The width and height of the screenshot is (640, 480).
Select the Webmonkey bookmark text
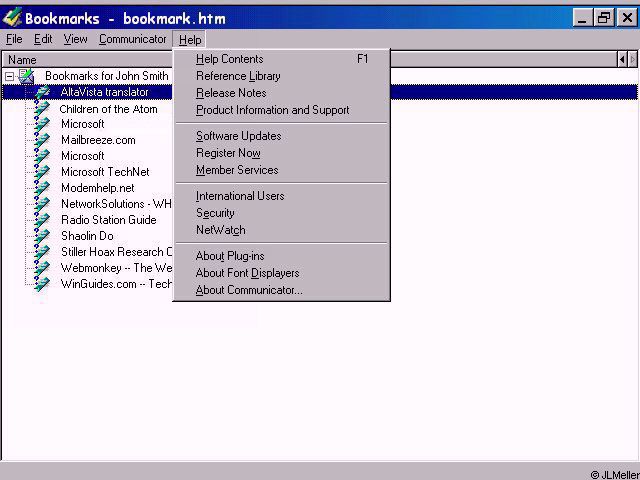pyautogui.click(x=116, y=268)
